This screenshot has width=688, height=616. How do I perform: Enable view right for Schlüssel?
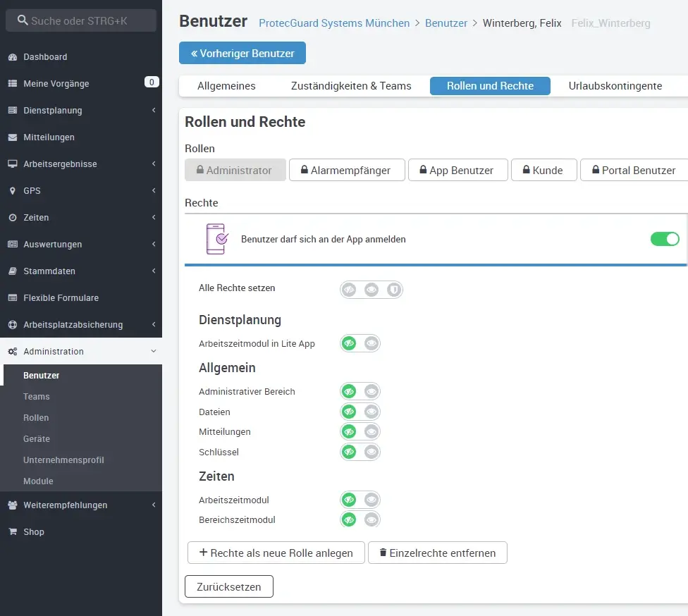(371, 452)
